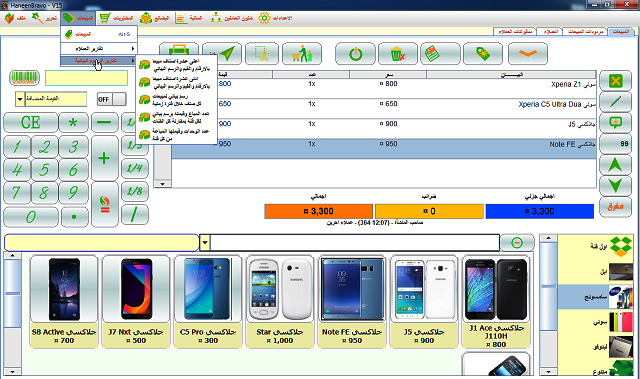Screen dimensions: 640x379
Task: Click the 99 quantity button
Action: 615,144
